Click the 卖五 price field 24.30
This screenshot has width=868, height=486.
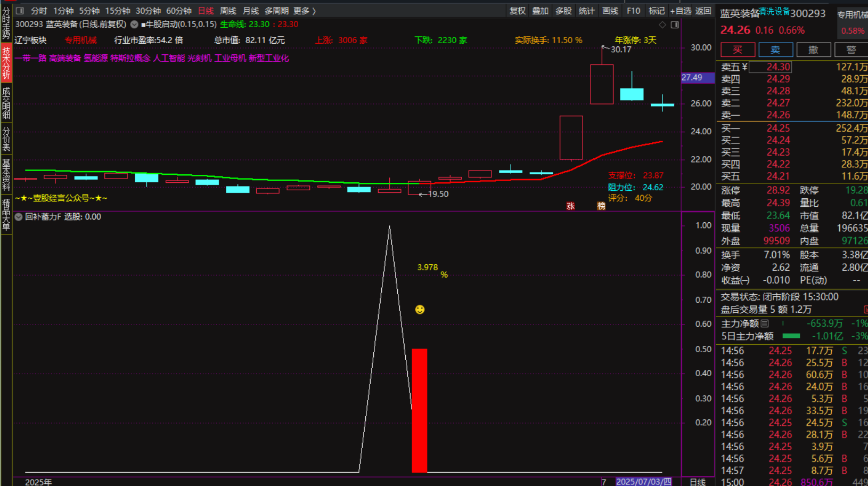[x=777, y=67]
